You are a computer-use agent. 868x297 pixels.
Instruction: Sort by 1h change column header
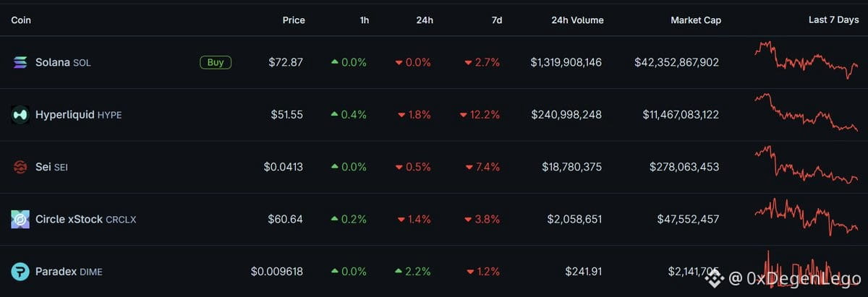click(x=365, y=20)
